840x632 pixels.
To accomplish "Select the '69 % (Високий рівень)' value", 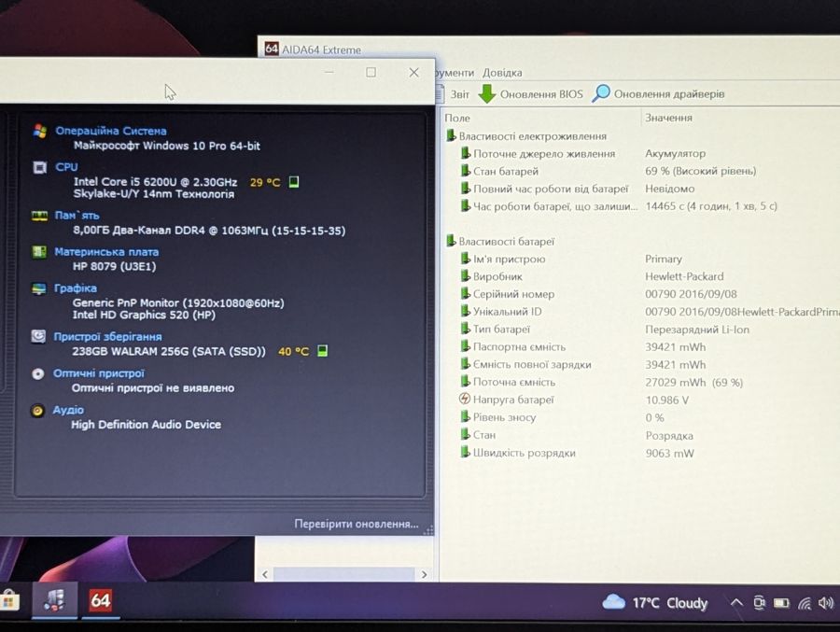I will [x=700, y=171].
